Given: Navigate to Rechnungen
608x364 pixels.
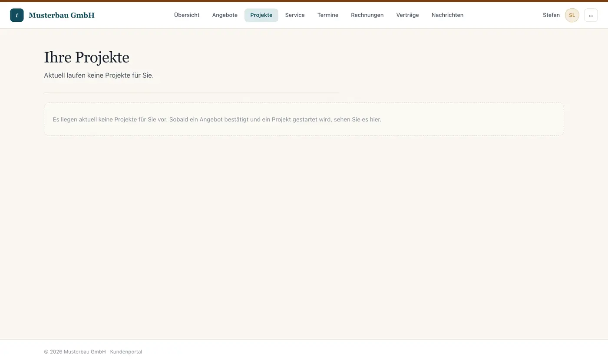Looking at the screenshot, I should click(x=367, y=15).
